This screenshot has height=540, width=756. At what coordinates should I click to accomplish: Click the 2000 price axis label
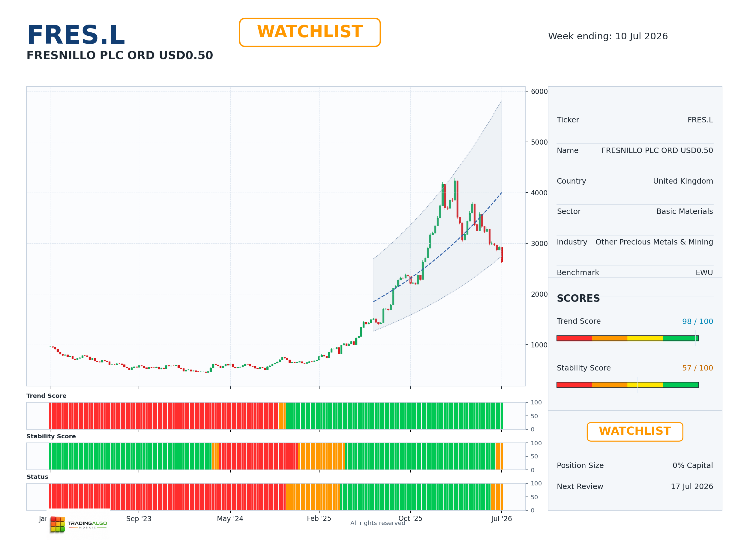[x=539, y=294]
